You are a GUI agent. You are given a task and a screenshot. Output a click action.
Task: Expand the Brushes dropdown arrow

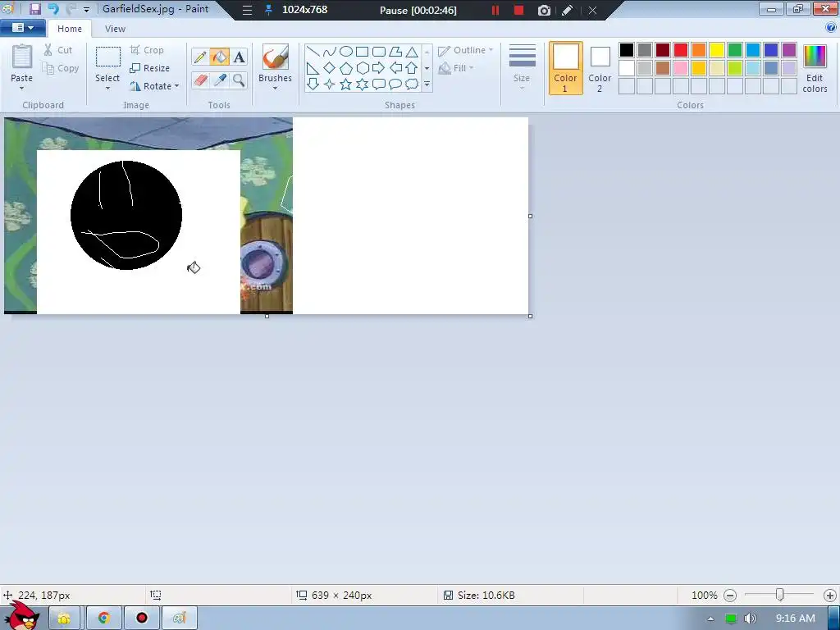point(276,88)
